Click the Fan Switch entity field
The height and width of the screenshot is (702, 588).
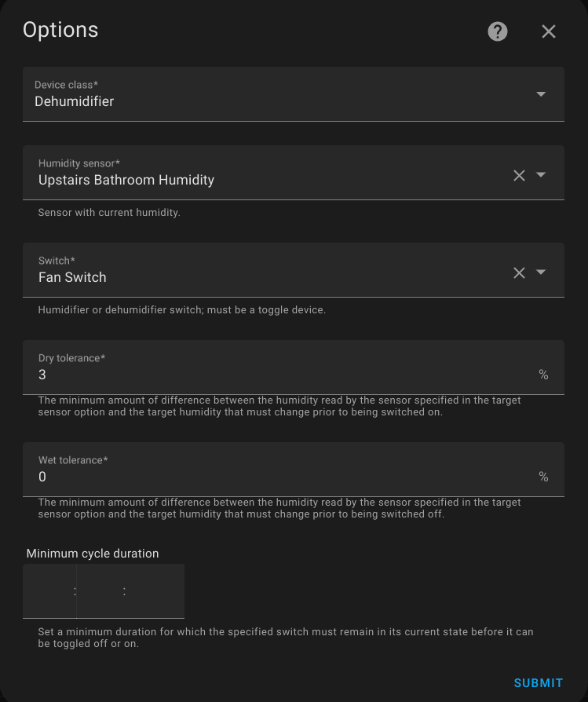(294, 270)
